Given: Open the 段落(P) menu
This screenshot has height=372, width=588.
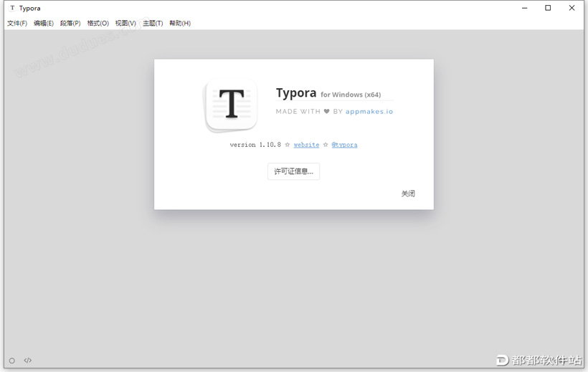Looking at the screenshot, I should point(70,23).
